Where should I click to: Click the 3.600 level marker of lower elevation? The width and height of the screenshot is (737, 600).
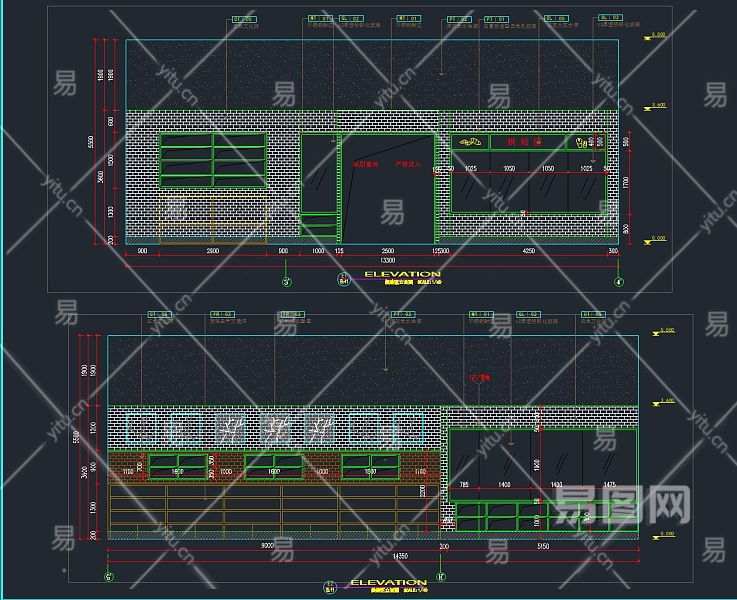pos(664,402)
